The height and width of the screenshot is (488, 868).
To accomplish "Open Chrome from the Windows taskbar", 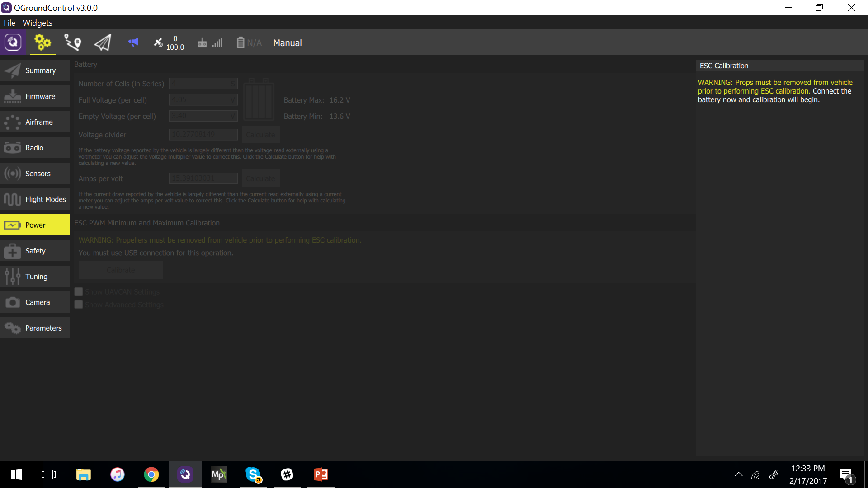I will coord(151,474).
